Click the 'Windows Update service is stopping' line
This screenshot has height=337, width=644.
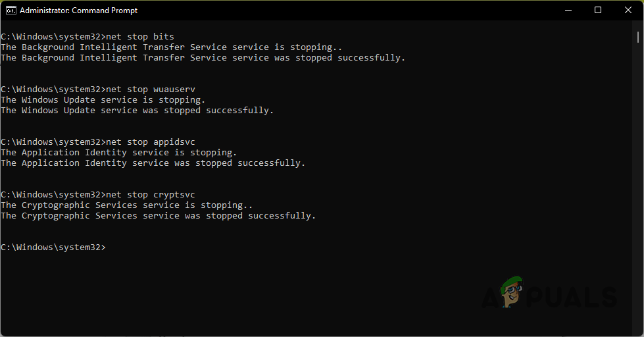[103, 100]
